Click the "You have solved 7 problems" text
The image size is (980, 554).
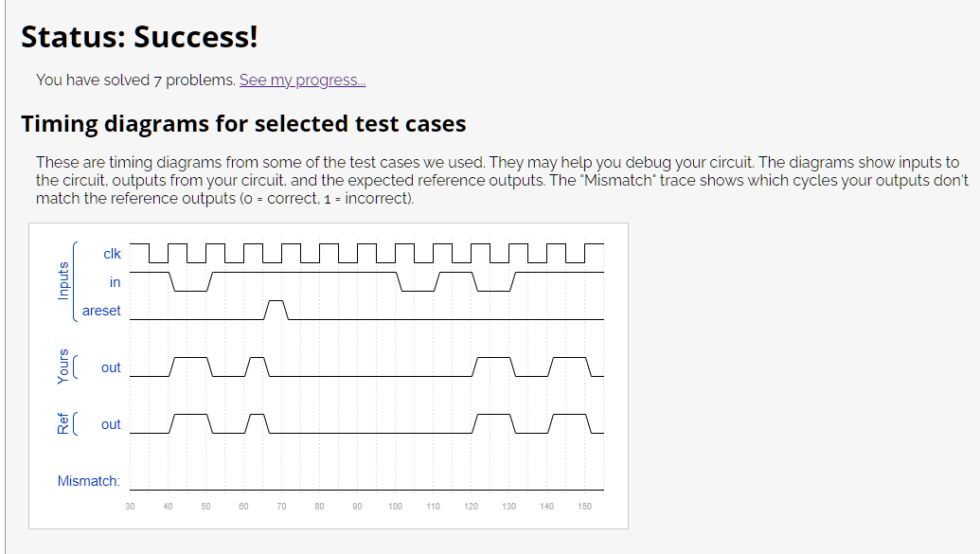click(x=135, y=80)
